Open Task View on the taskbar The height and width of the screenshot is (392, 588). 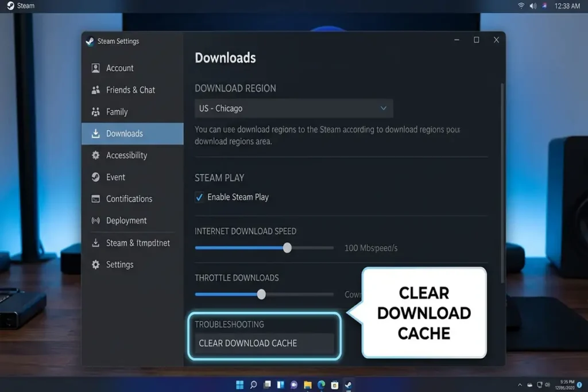(x=267, y=385)
